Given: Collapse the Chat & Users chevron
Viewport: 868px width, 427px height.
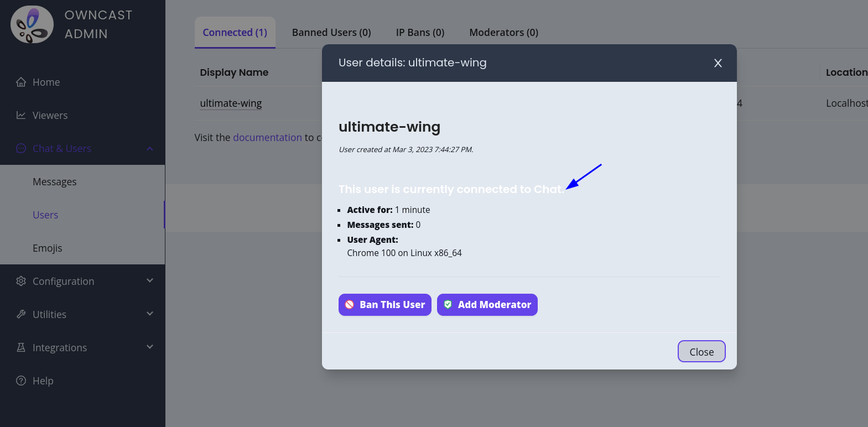Looking at the screenshot, I should coord(150,148).
